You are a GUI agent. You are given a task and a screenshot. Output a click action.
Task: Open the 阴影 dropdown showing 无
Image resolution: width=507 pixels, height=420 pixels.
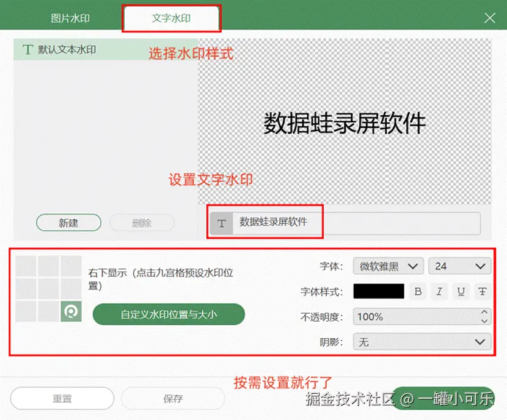(422, 342)
